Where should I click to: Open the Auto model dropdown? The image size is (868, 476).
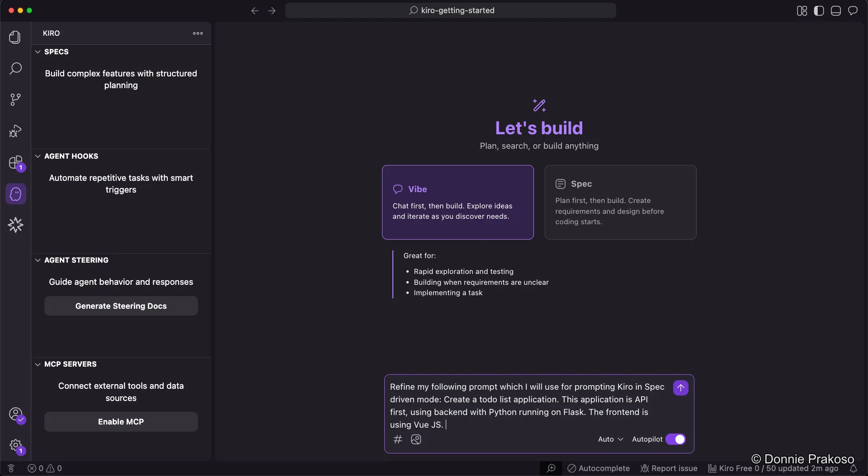[x=610, y=439]
